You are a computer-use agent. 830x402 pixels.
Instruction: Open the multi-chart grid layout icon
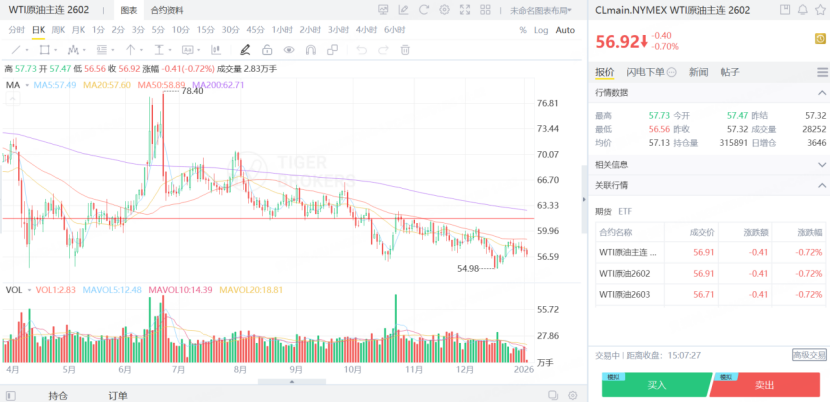485,10
